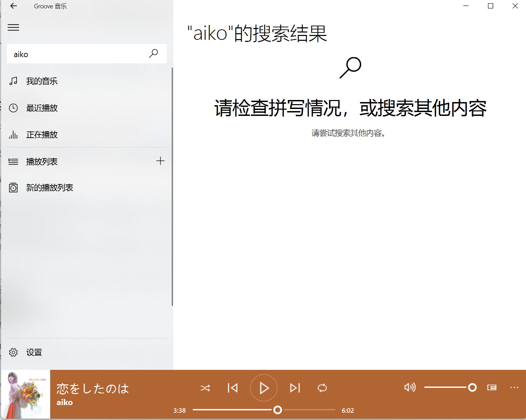Open the 正在播放 equalizer icon

[13, 135]
